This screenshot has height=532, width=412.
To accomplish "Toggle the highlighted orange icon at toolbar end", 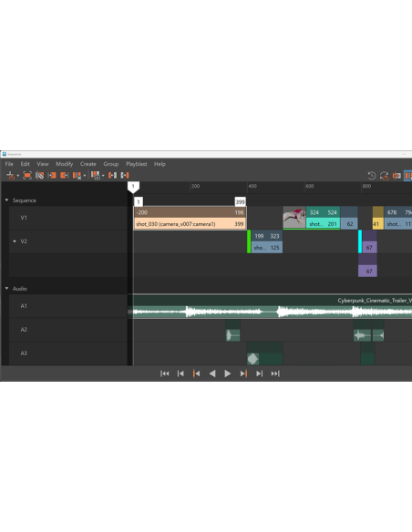I will click(x=408, y=176).
